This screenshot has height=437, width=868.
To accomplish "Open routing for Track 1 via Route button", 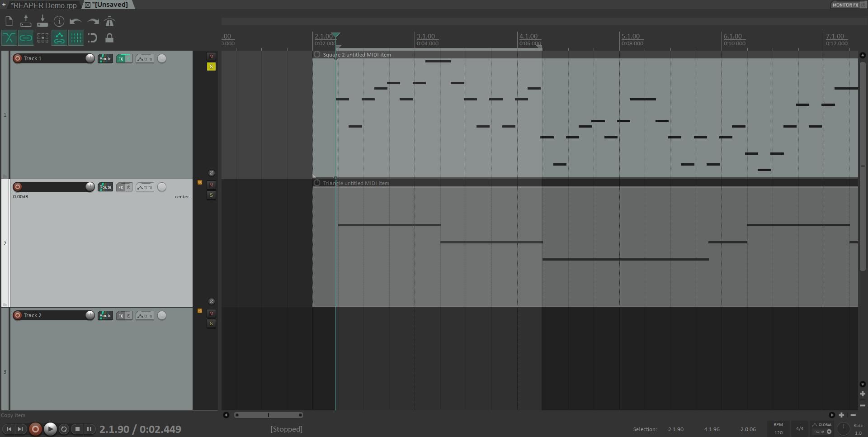I will coord(105,58).
